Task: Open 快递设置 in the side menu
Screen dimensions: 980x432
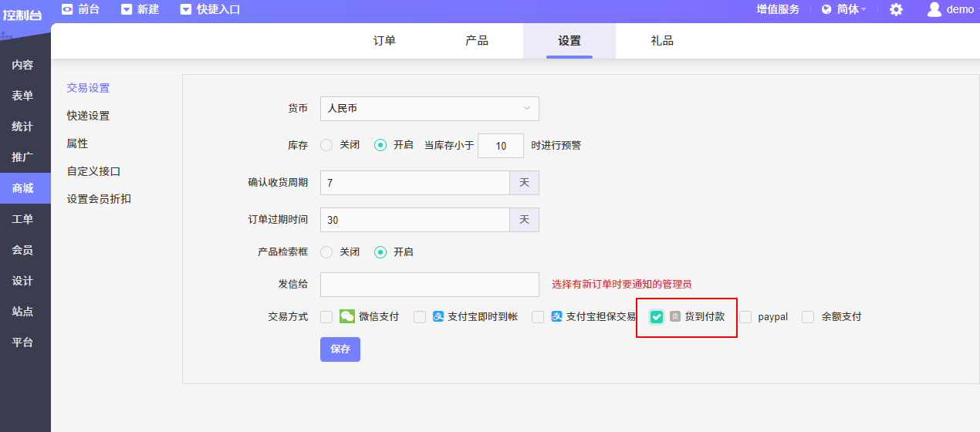Action: pos(88,116)
